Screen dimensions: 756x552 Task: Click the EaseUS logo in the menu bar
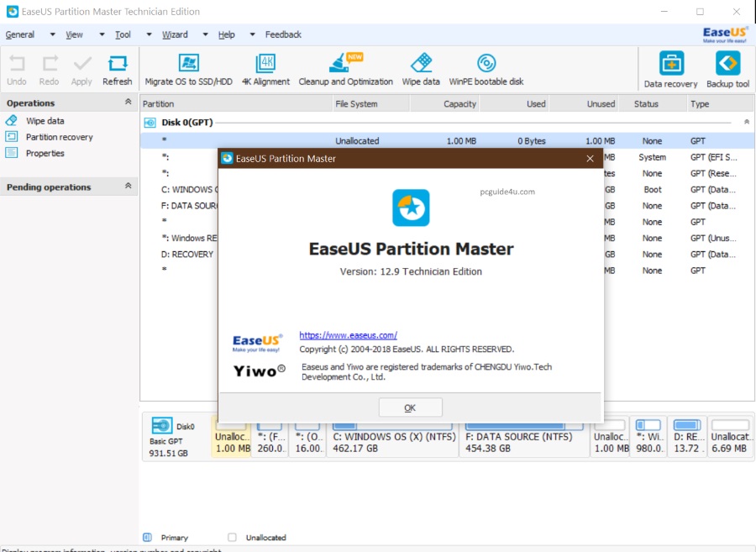725,34
